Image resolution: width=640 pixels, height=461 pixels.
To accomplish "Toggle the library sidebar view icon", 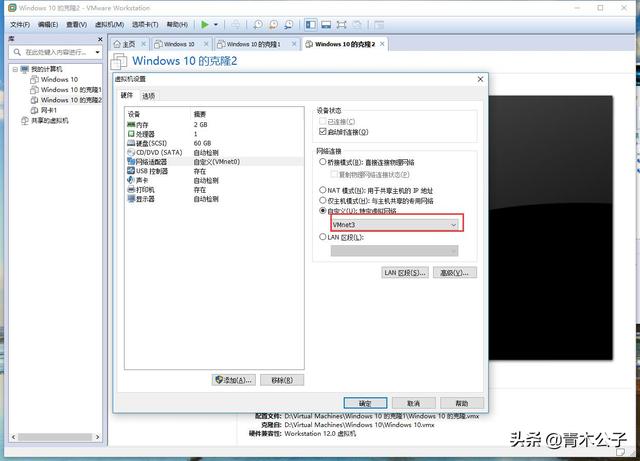I will [311, 25].
